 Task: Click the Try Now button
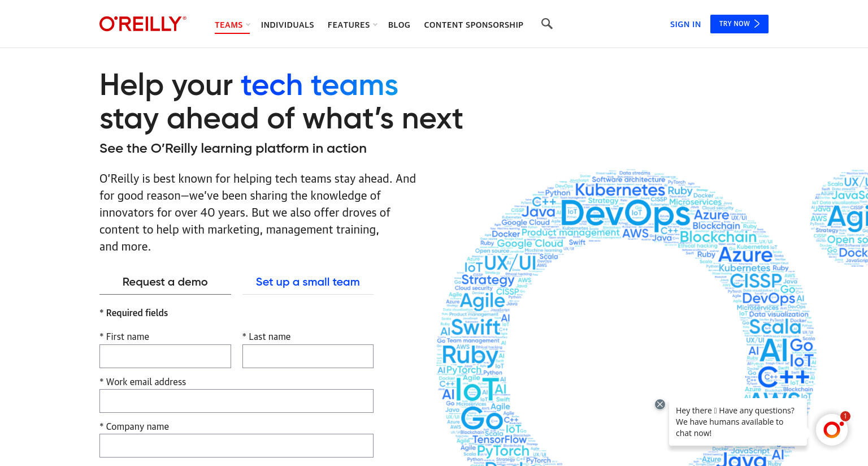739,24
